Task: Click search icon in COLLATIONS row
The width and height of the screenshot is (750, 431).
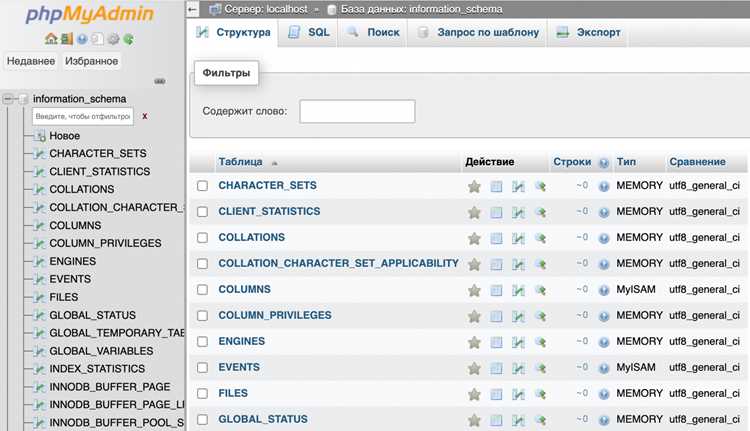Action: click(x=540, y=238)
